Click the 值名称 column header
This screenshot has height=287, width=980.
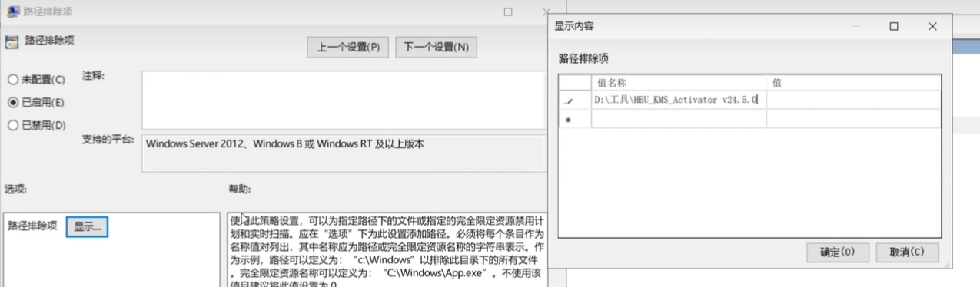tap(679, 83)
